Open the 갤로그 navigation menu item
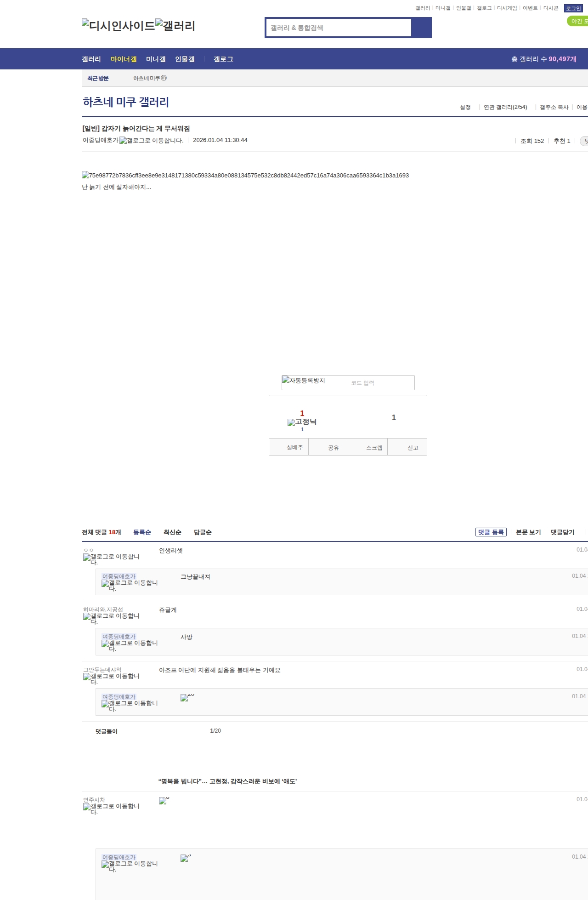The image size is (588, 900). (223, 59)
